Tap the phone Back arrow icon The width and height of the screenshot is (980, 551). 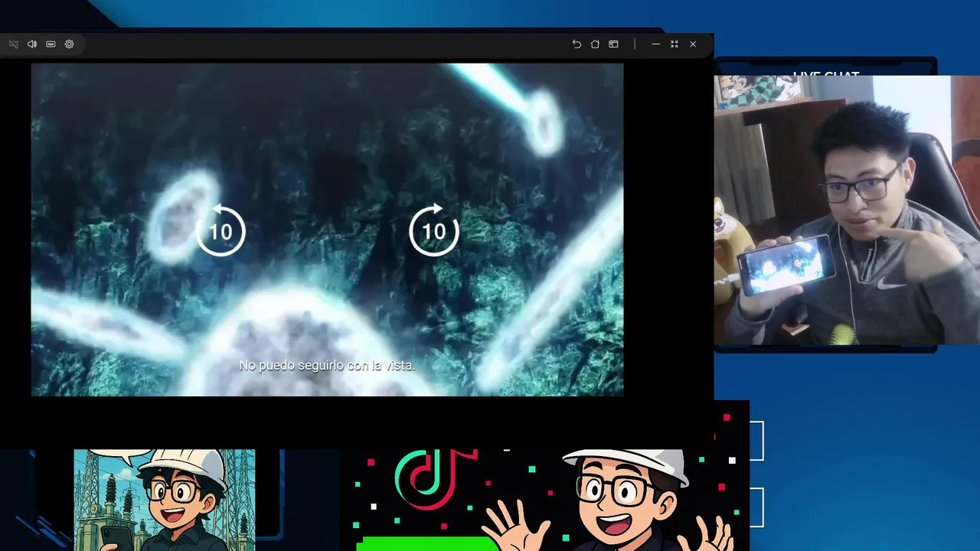click(577, 44)
